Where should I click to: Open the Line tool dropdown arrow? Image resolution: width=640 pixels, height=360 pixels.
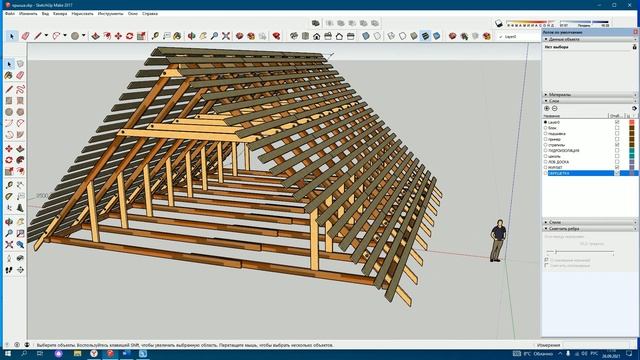(x=46, y=36)
